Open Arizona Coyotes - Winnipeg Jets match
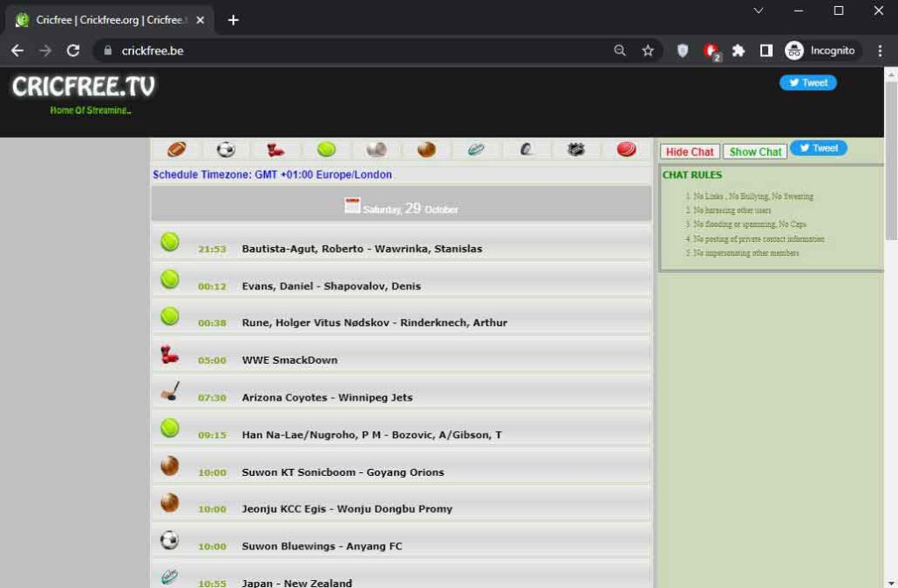The width and height of the screenshot is (898, 588). (x=326, y=398)
